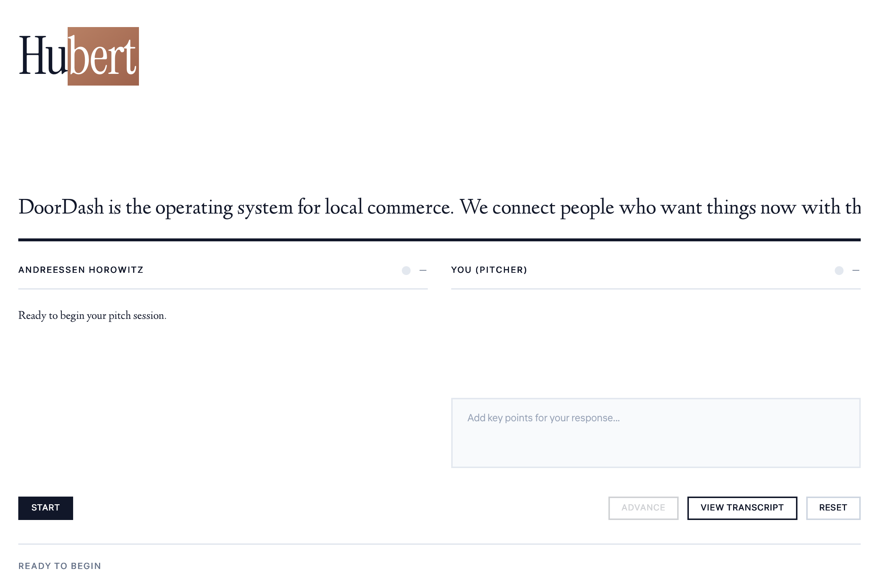Click the disabled ADVANCE button
The height and width of the screenshot is (588, 879).
click(x=643, y=508)
